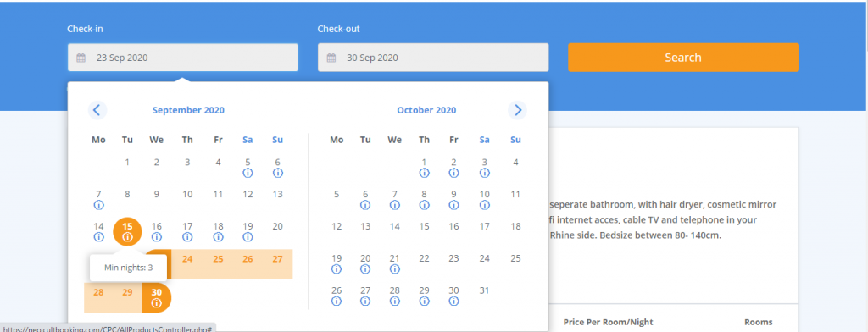Click calendar icon in Check-out field
The width and height of the screenshot is (868, 332).
[331, 58]
